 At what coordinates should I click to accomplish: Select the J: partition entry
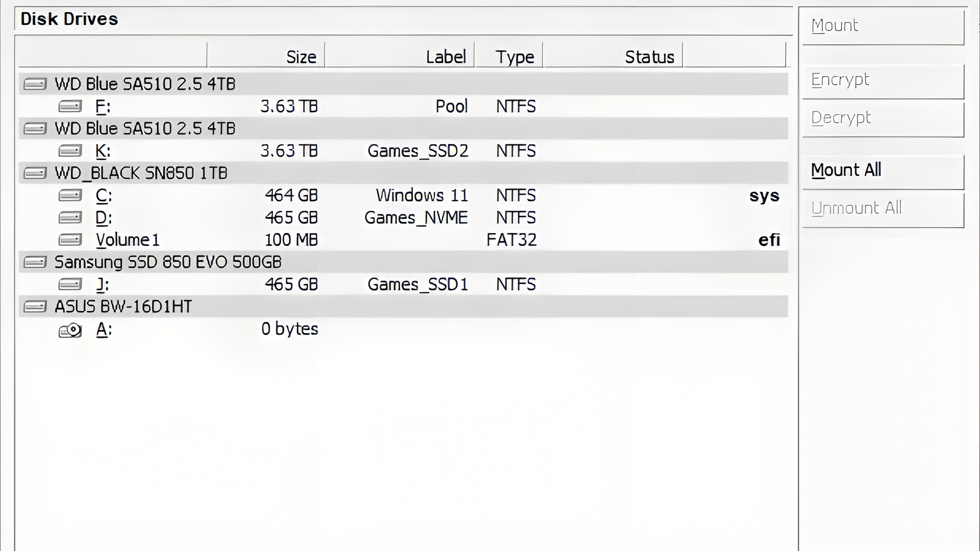[403, 284]
